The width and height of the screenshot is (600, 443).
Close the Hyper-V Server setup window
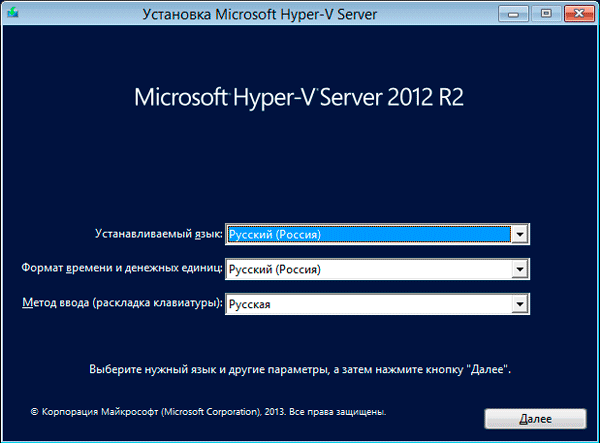(579, 14)
